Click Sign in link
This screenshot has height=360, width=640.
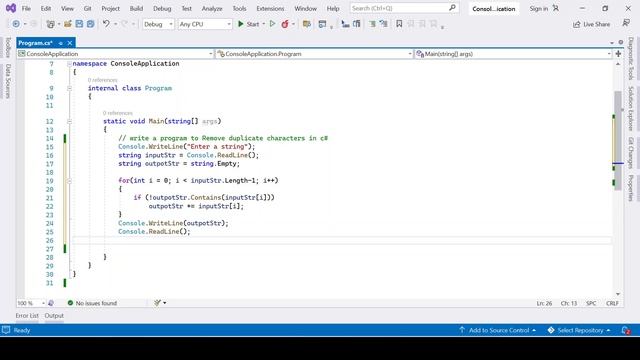point(538,8)
